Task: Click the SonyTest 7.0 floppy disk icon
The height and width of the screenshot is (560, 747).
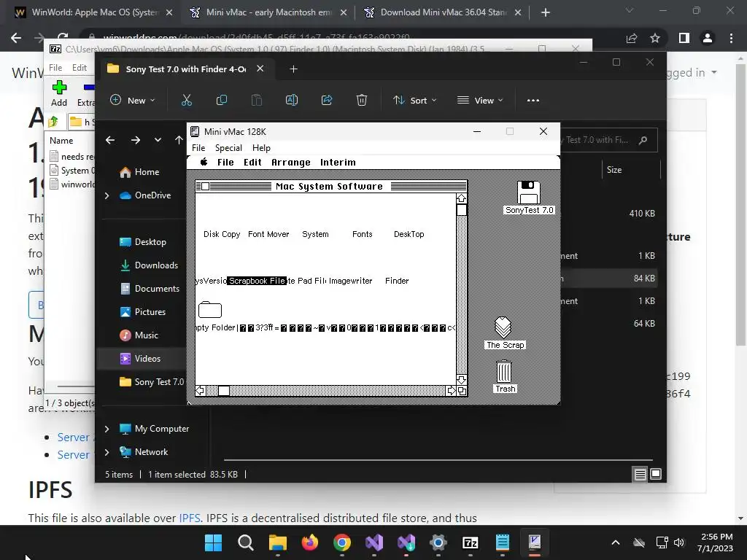Action: click(529, 192)
